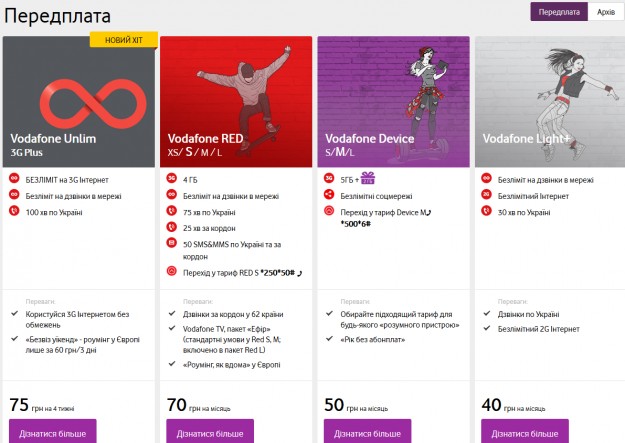
Task: Choose XS size in Vodafone RED
Action: point(174,154)
